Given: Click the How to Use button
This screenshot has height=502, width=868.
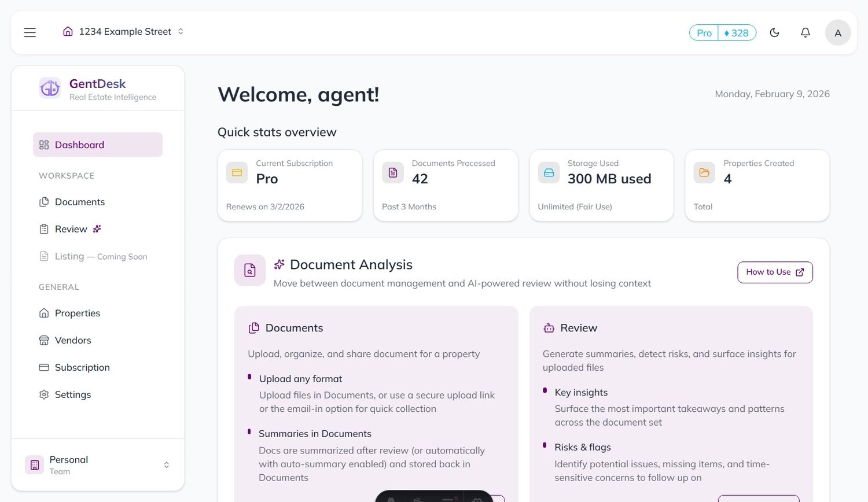Looking at the screenshot, I should [775, 272].
